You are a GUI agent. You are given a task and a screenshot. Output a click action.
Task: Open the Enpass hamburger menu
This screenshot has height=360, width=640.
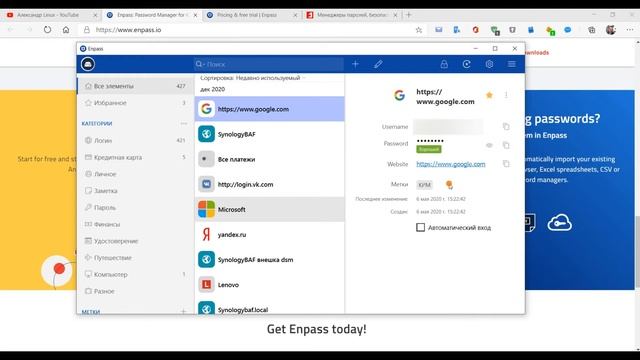click(x=511, y=64)
